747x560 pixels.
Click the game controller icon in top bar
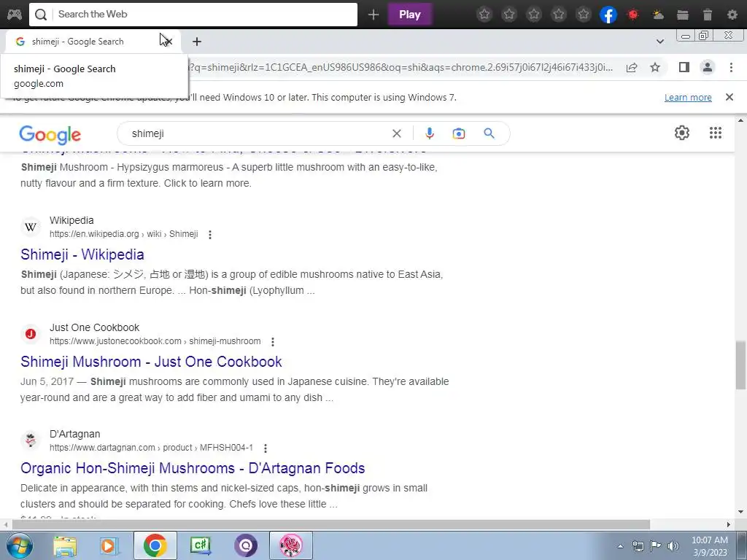tap(15, 15)
